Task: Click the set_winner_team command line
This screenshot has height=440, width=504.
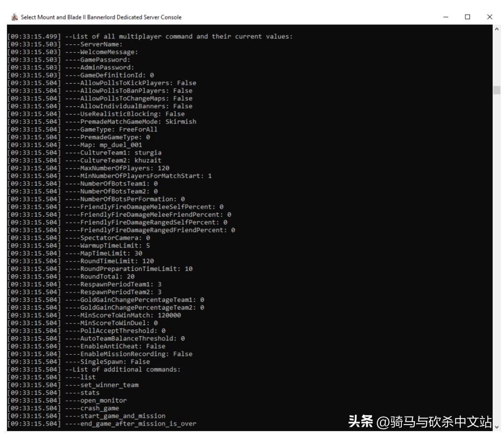Action: (73, 385)
